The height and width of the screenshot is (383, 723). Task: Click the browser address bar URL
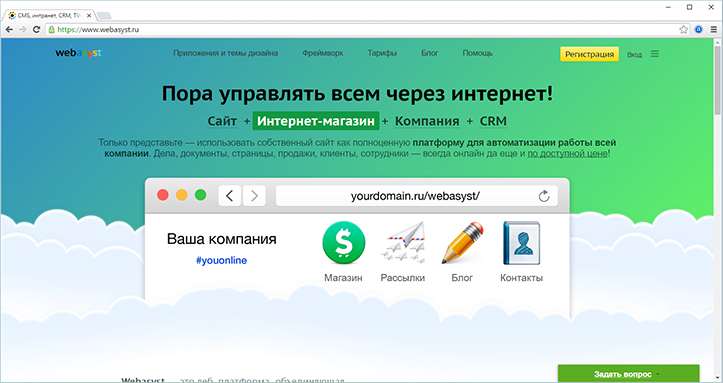[x=98, y=29]
